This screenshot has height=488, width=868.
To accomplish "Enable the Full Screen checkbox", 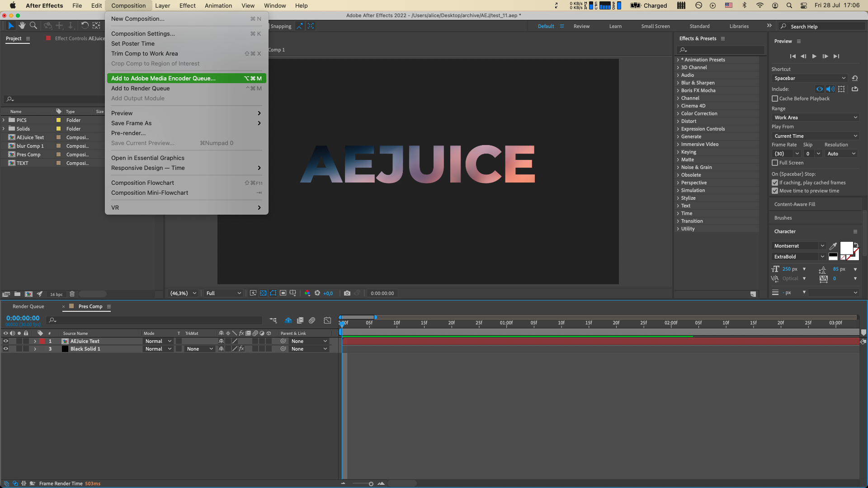I will pyautogui.click(x=775, y=163).
